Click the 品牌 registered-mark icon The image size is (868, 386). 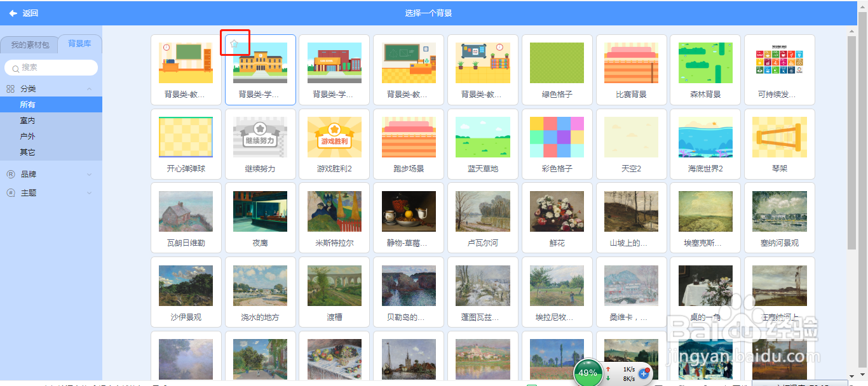[10, 174]
